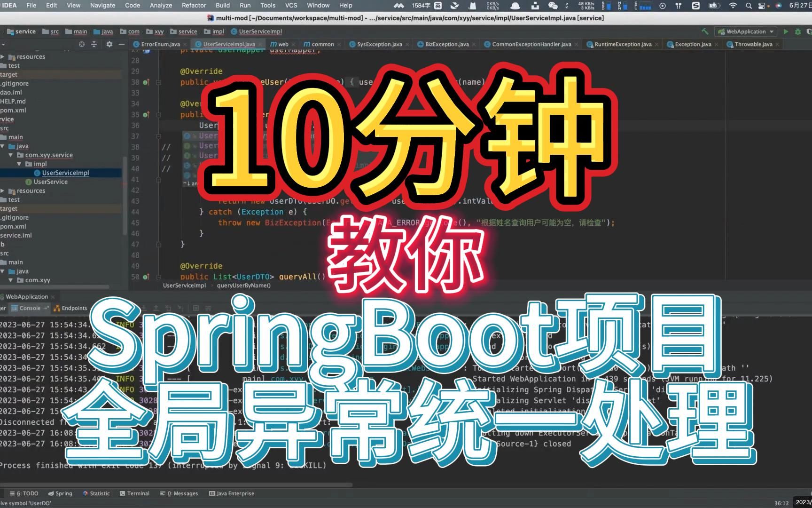
Task: Open project panel settings gear
Action: pyautogui.click(x=109, y=44)
